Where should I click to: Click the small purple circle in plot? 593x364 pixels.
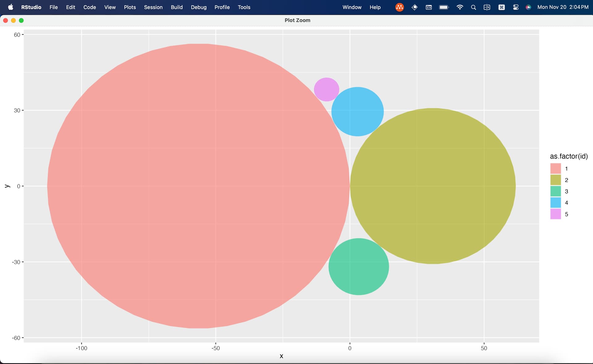[x=326, y=90]
